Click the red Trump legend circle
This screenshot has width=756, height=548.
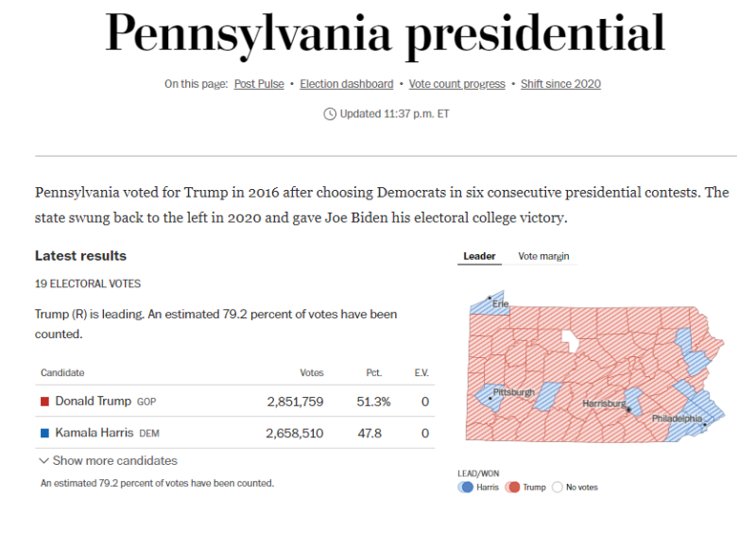[512, 488]
